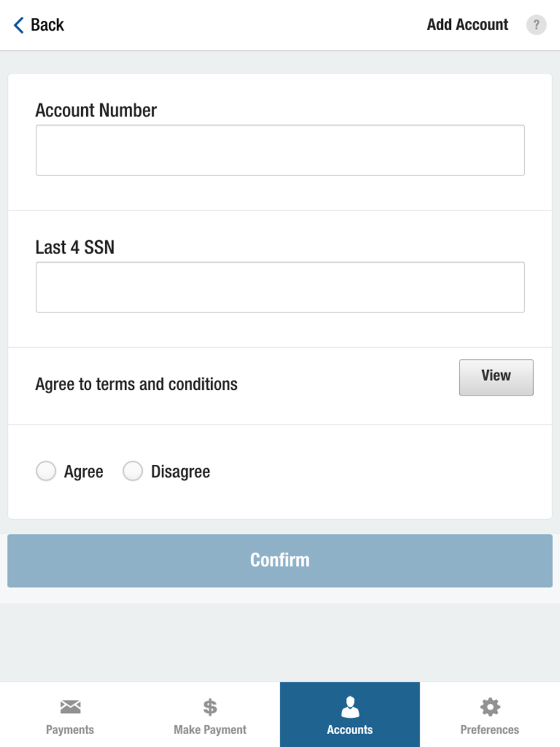Submit the form with Confirm
560x747 pixels.
click(280, 561)
